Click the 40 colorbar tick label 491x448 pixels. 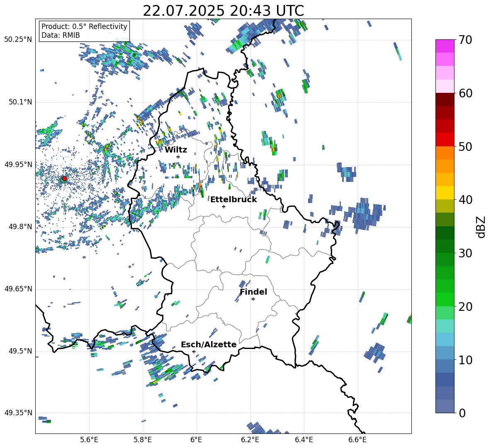click(465, 200)
